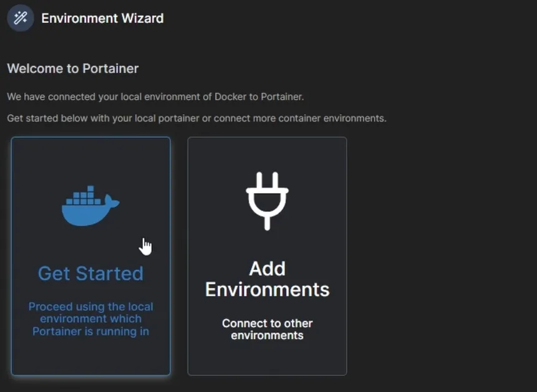Click the 'We have connected your local environment' sentence

(155, 97)
